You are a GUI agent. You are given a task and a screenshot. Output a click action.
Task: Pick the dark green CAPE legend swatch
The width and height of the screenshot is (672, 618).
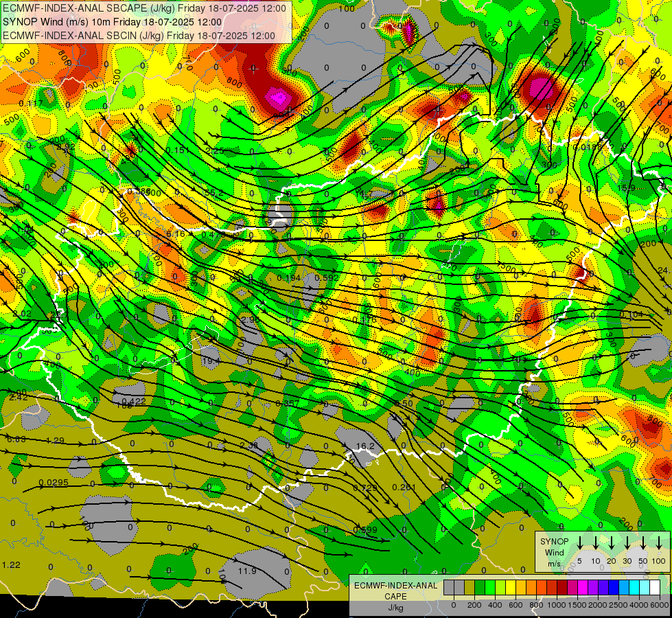click(x=480, y=587)
